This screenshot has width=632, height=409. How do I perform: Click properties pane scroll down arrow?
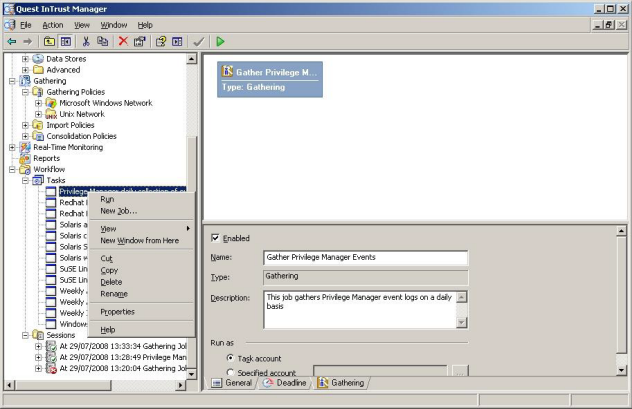(x=621, y=370)
